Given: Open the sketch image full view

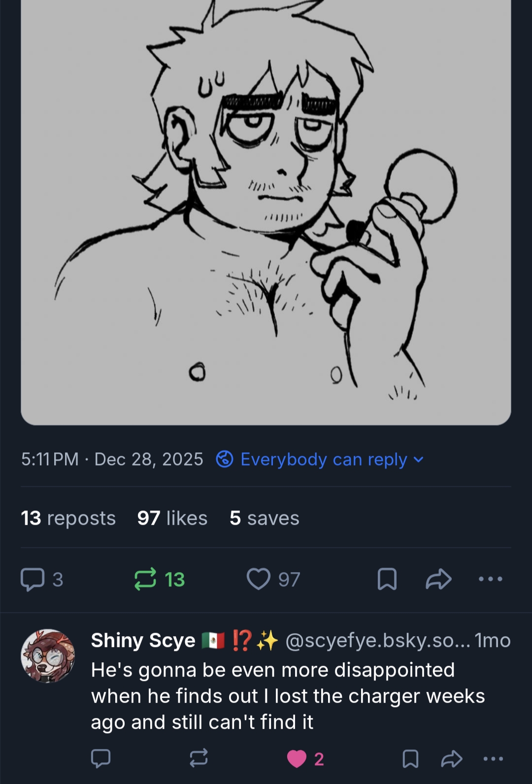Looking at the screenshot, I should 266,212.
